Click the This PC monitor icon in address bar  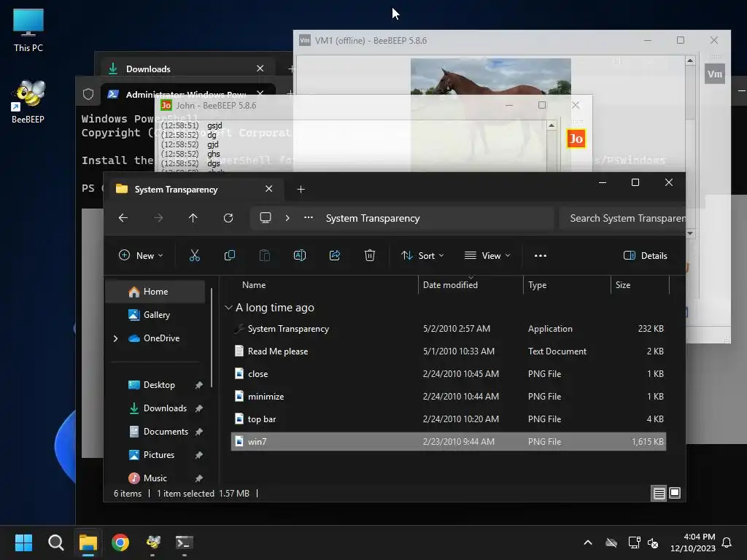click(x=266, y=218)
